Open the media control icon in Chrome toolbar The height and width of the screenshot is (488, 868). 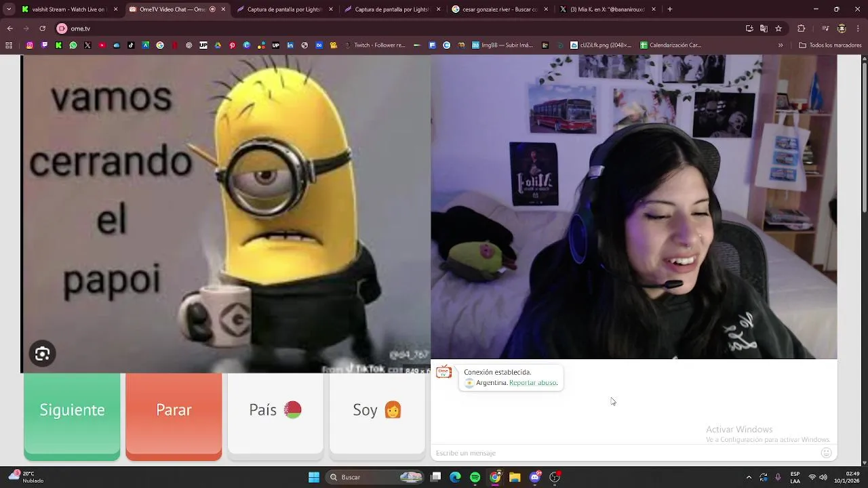click(x=825, y=28)
